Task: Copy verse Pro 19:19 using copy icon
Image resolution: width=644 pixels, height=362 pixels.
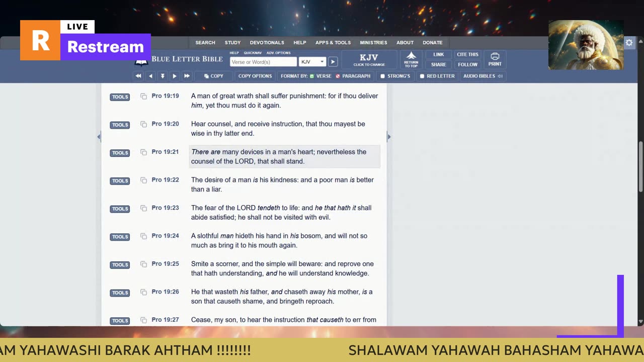Action: [143, 96]
